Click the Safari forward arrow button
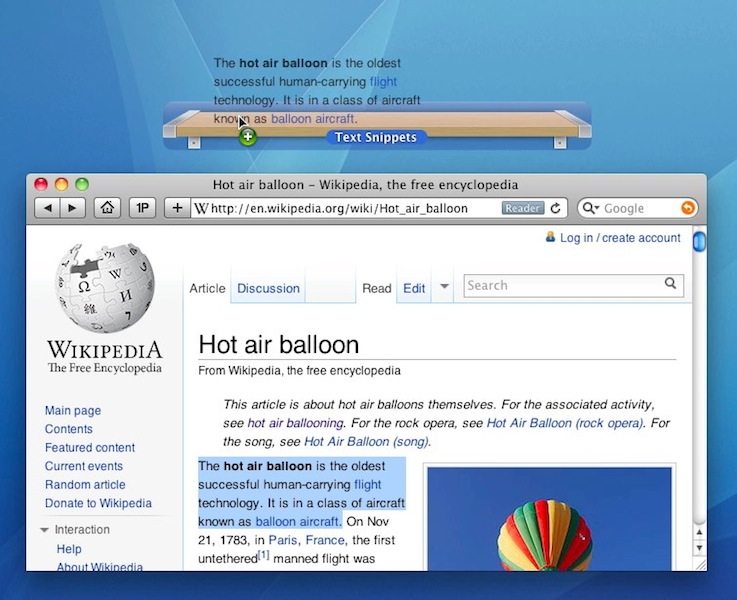 coord(72,208)
